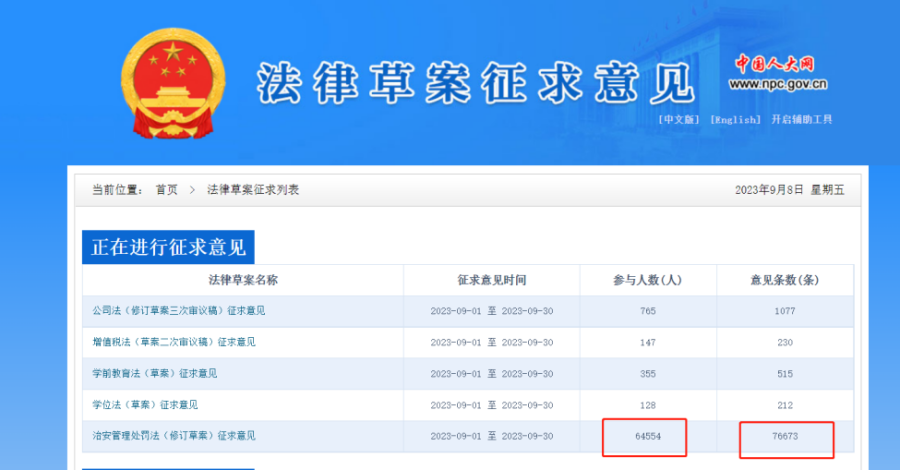Click 法律草案征求列表 breadcrumb item
The image size is (900, 470).
point(253,190)
